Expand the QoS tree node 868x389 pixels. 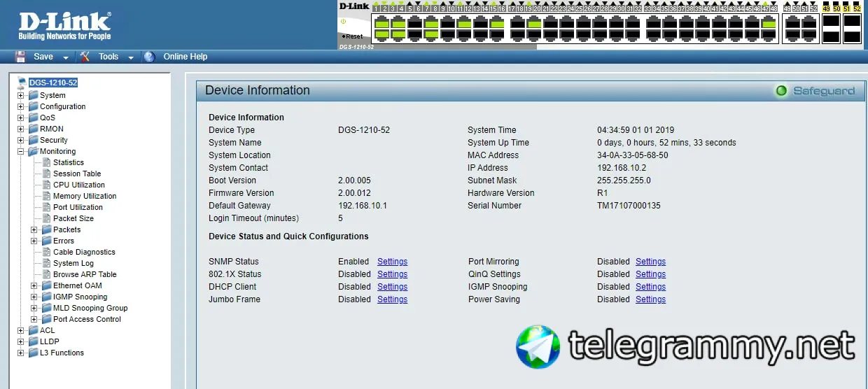[x=21, y=118]
